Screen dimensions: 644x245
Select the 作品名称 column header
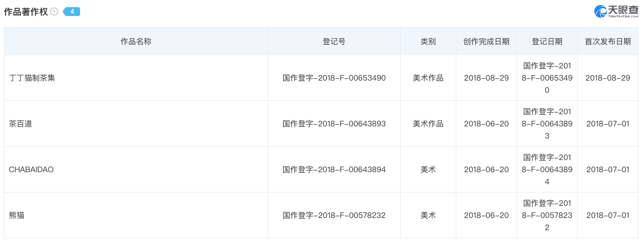(x=136, y=41)
